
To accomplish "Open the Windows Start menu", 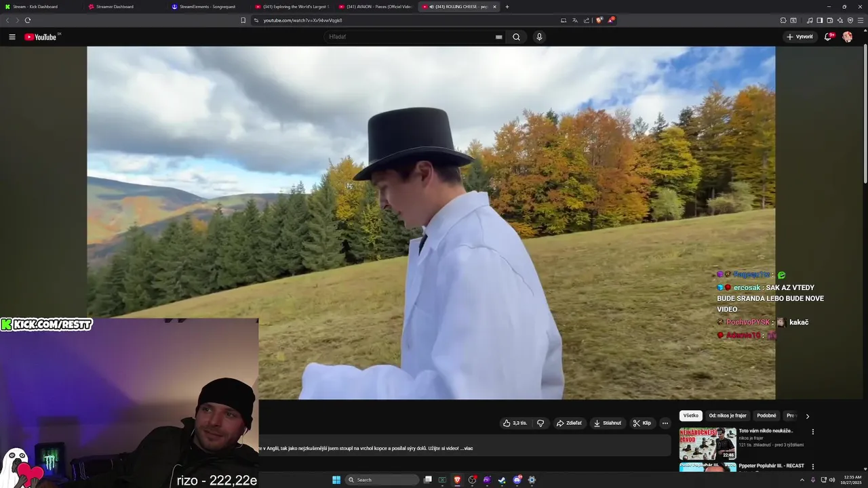I will click(x=336, y=480).
